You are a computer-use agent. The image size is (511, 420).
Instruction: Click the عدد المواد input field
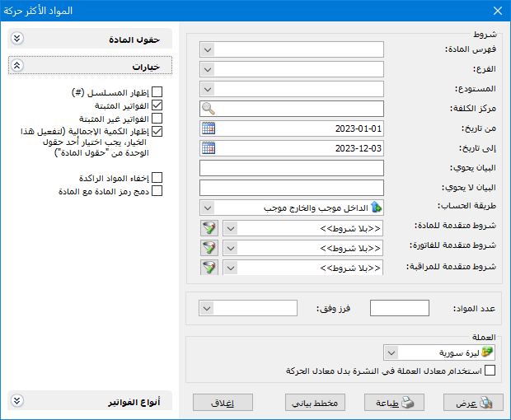(x=400, y=308)
